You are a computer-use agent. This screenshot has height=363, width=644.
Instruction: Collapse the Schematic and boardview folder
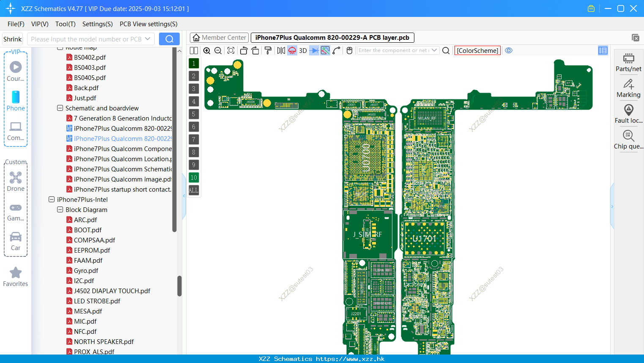(60, 108)
